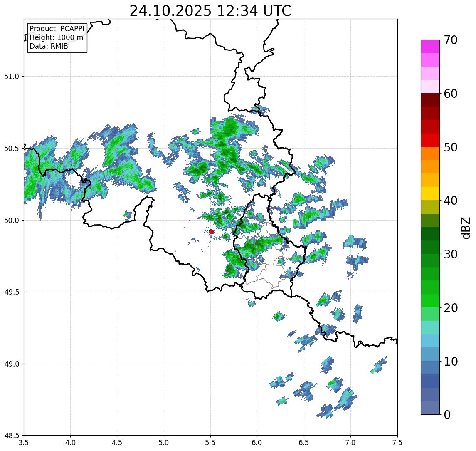This screenshot has width=476, height=451.
Task: Click the latitude axis label 49.5
Action: point(12,292)
